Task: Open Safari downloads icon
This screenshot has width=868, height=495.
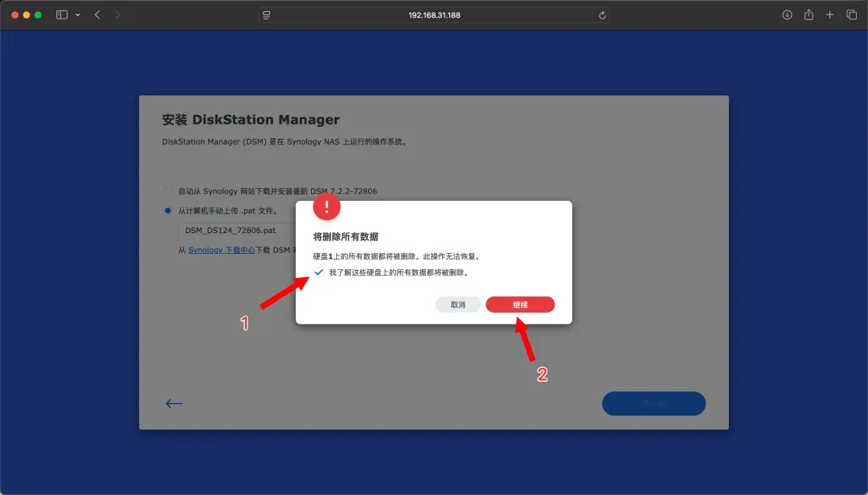Action: click(x=787, y=15)
